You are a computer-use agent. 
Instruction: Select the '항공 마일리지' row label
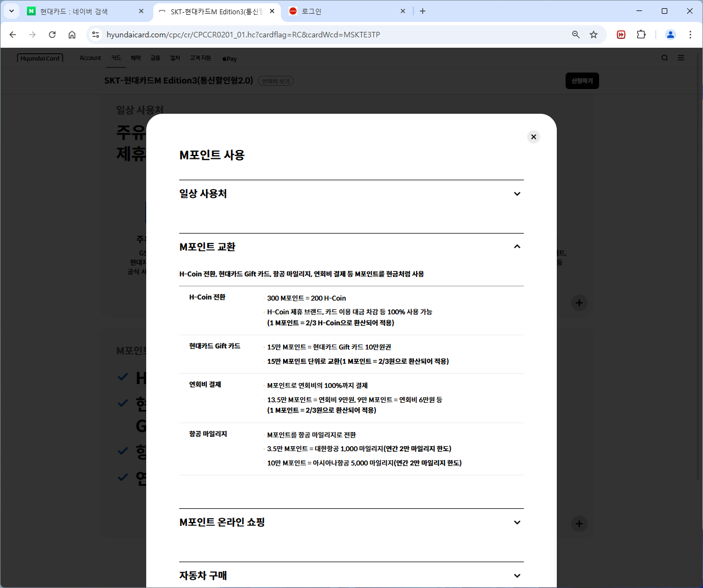(x=208, y=434)
